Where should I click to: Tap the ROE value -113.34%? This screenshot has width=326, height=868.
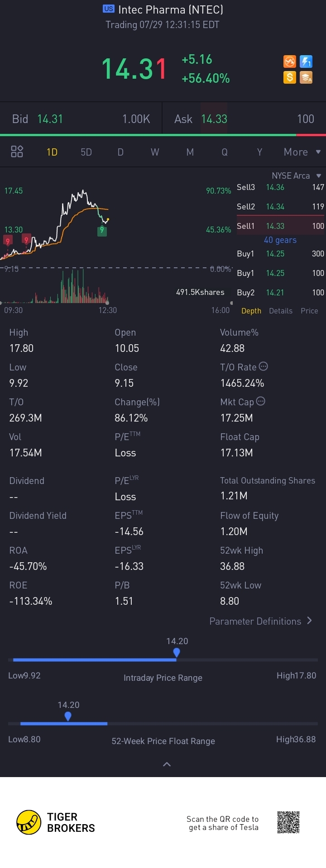click(x=31, y=601)
